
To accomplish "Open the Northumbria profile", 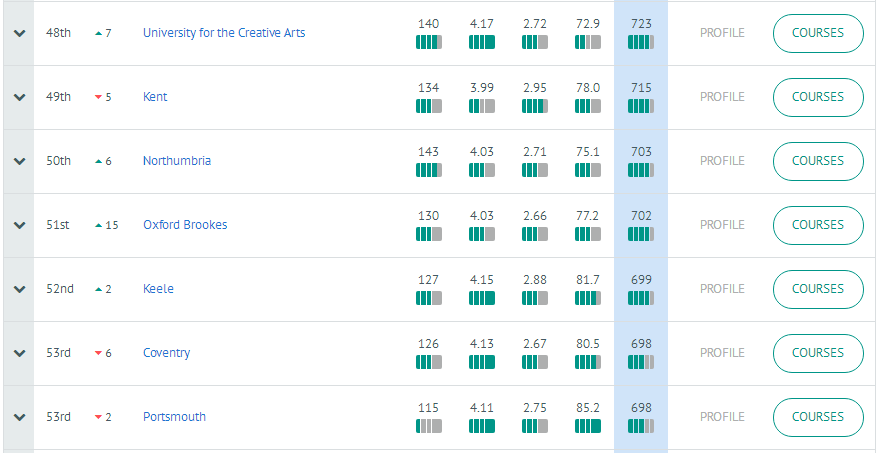I will (722, 161).
